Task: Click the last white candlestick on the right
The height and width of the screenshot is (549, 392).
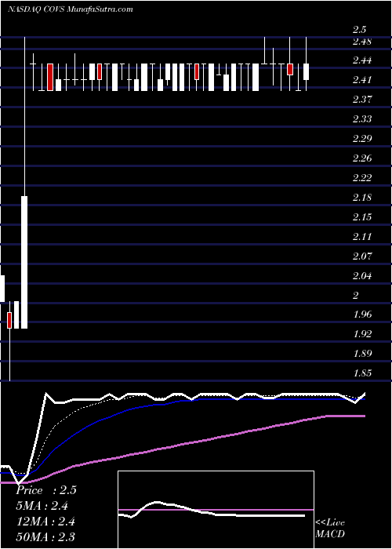Action: pyautogui.click(x=307, y=72)
